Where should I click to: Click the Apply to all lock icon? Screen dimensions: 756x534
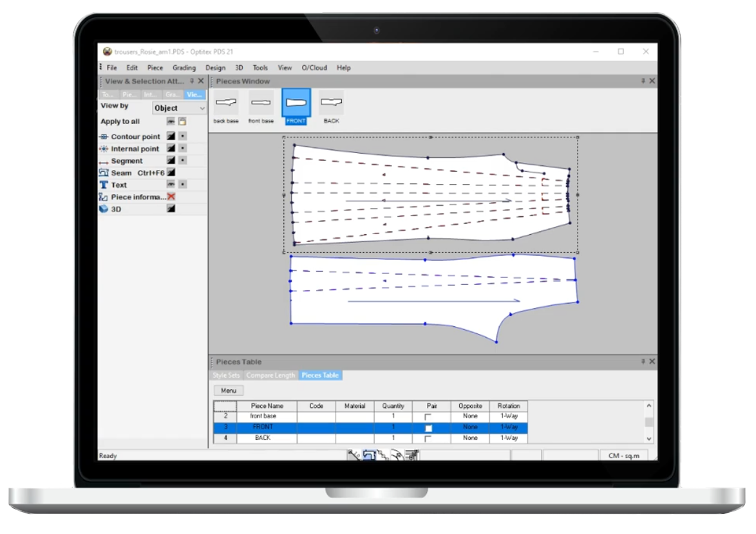(x=182, y=122)
